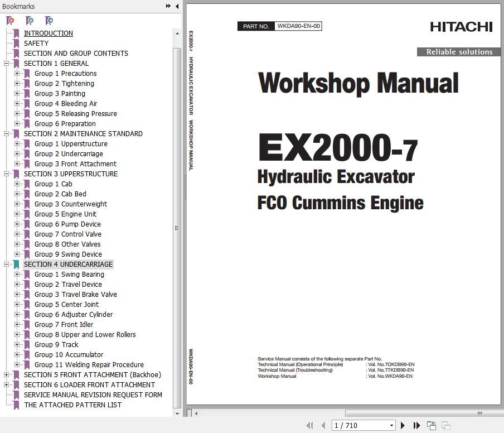Open Group 3 Front Attachment bookmark
The width and height of the screenshot is (504, 433).
(x=75, y=163)
